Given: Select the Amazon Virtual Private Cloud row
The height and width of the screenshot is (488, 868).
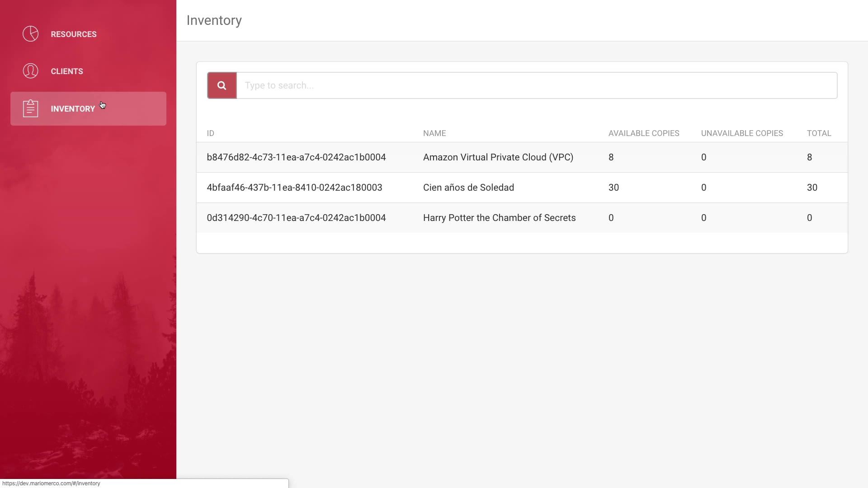Looking at the screenshot, I should click(498, 157).
